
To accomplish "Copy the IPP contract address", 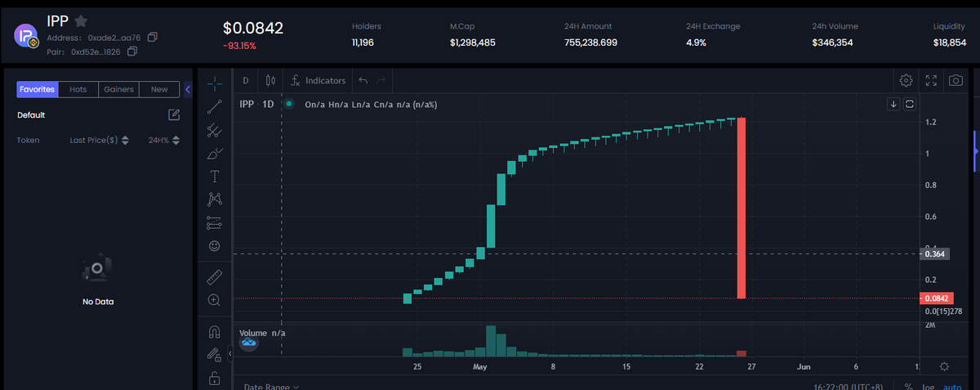I will click(x=153, y=38).
